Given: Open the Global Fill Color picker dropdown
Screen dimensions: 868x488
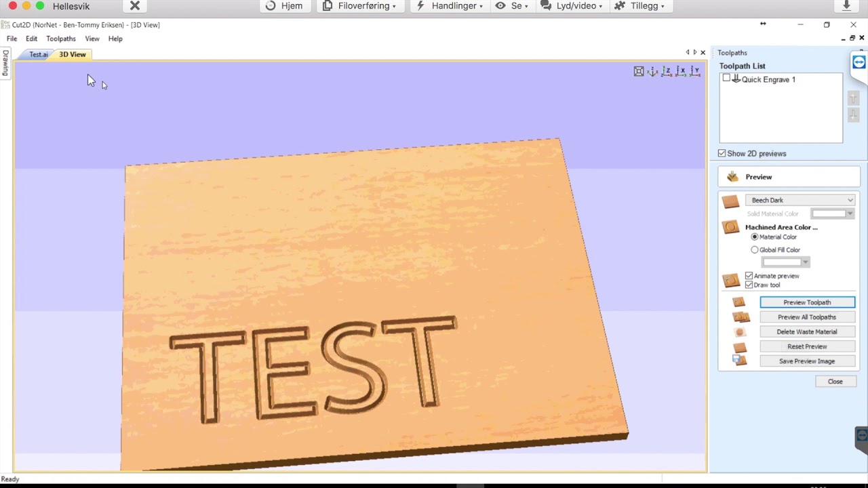Looking at the screenshot, I should click(785, 262).
